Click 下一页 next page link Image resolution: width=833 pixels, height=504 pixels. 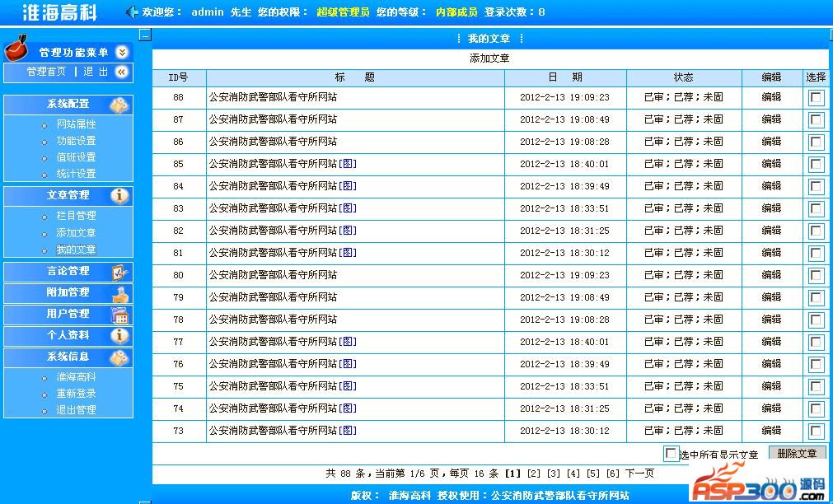click(639, 474)
